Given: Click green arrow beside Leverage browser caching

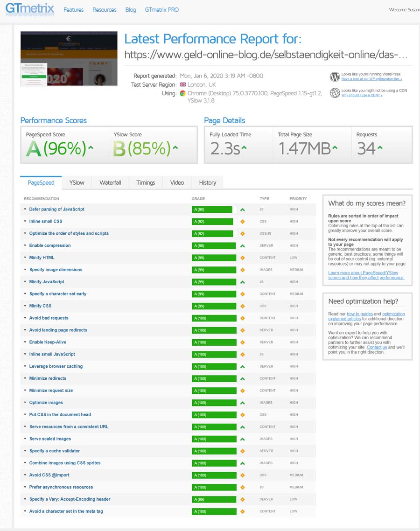Looking at the screenshot, I should point(243,367).
